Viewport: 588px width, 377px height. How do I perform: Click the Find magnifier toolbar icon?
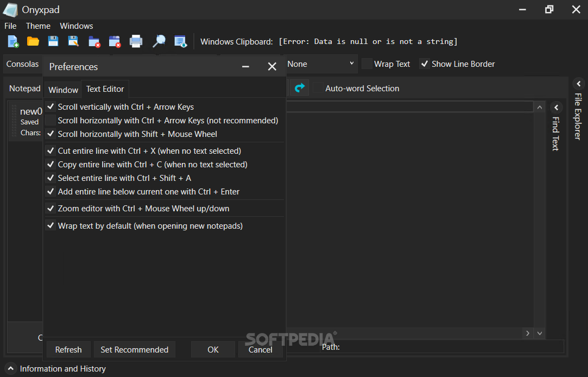(x=159, y=41)
